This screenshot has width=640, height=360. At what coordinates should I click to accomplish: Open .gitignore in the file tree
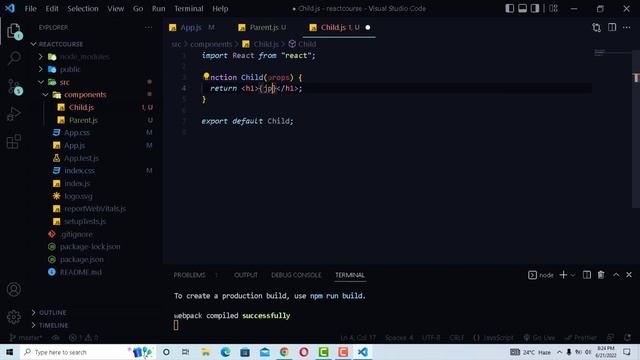76,234
